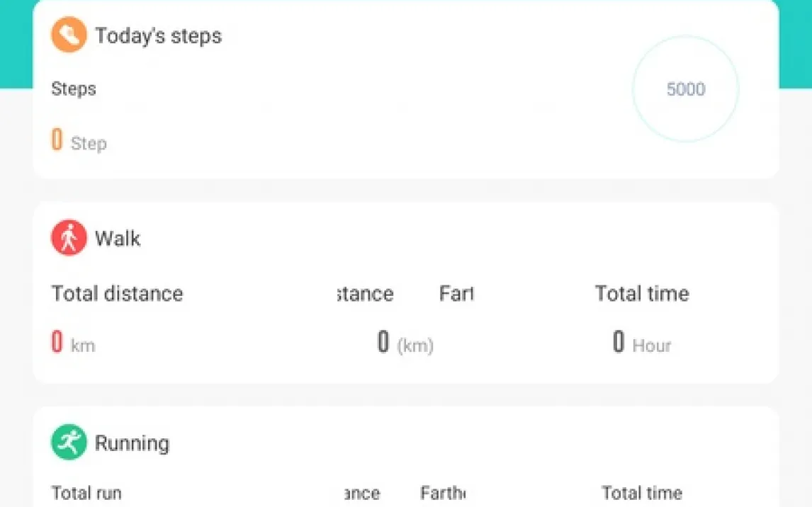The image size is (812, 507).
Task: Click the Today's steps card title
Action: (x=158, y=36)
